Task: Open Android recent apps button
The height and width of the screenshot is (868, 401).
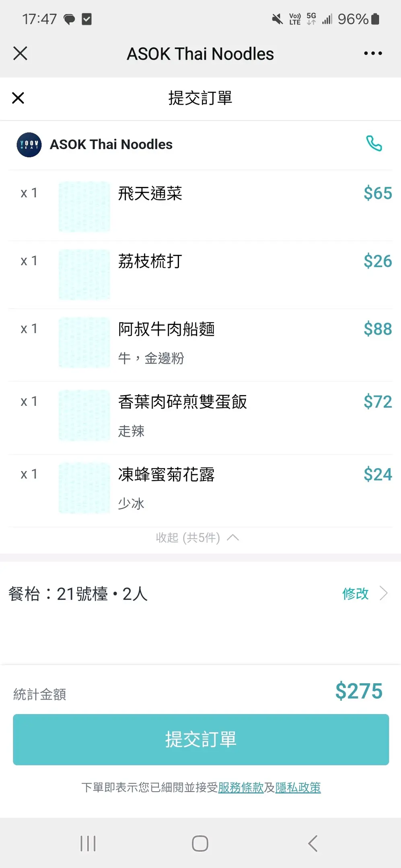Action: tap(88, 843)
